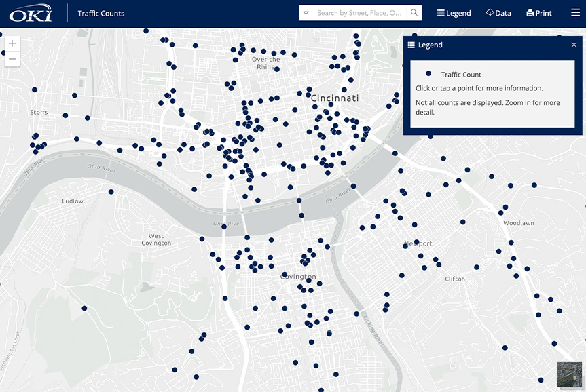Image resolution: width=586 pixels, height=392 pixels.
Task: Click the OKI logo
Action: 30,12
